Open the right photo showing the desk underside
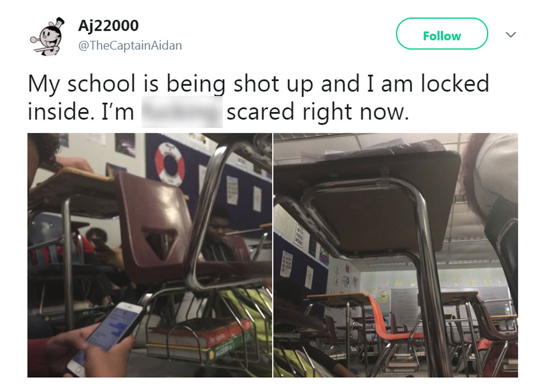Viewport: 549px width, 392px height. click(396, 255)
